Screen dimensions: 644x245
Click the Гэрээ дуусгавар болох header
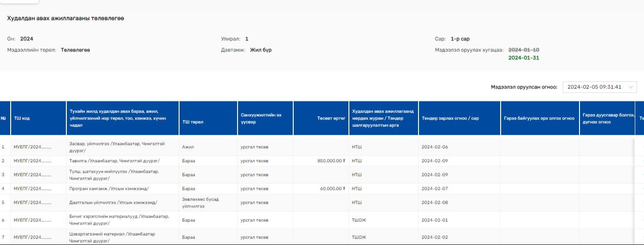[x=607, y=118]
